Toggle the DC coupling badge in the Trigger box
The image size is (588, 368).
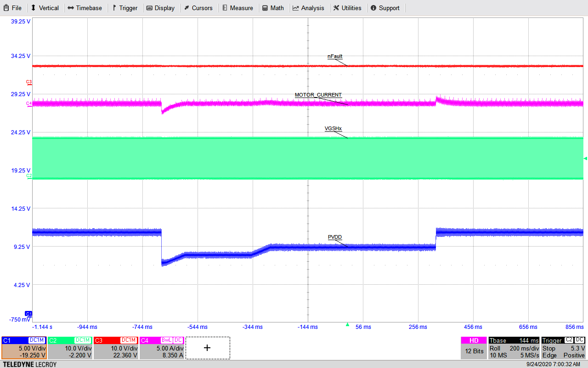tap(579, 340)
